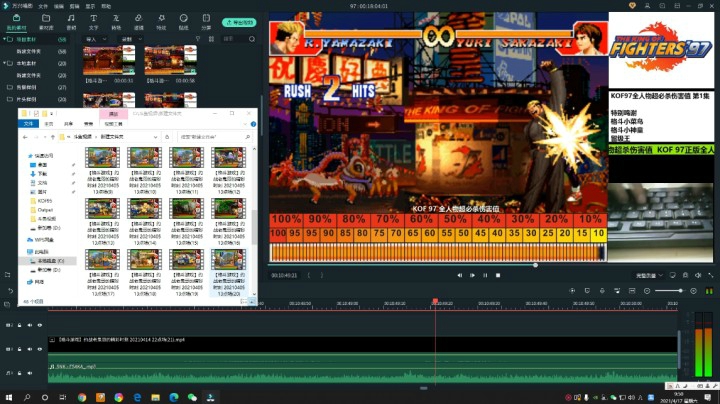Play the preview video

click(472, 275)
